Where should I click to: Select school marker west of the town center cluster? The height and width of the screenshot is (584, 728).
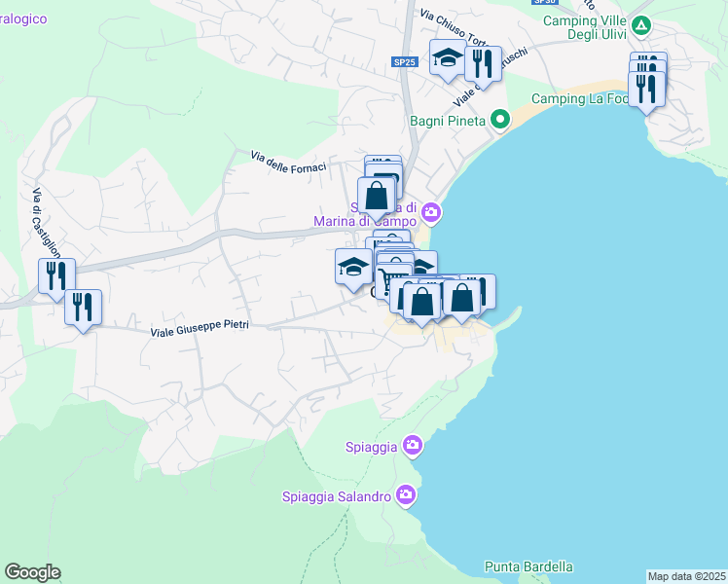pos(354,270)
